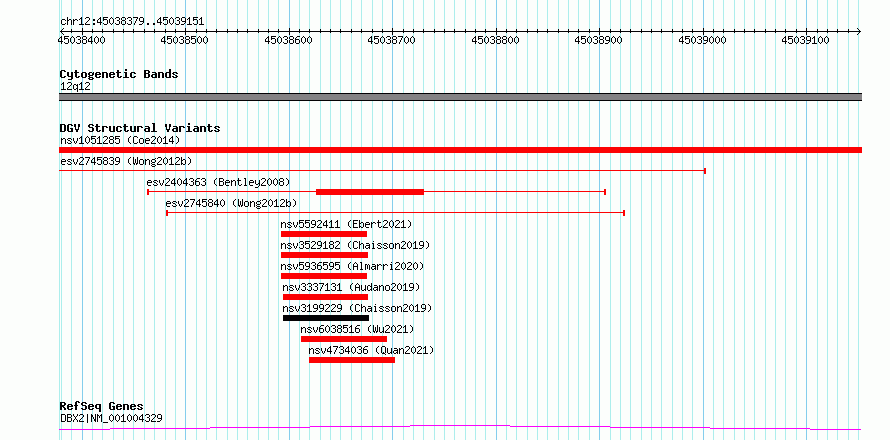This screenshot has width=890, height=440.
Task: Click ruler position 45038700
Action: click(x=392, y=40)
